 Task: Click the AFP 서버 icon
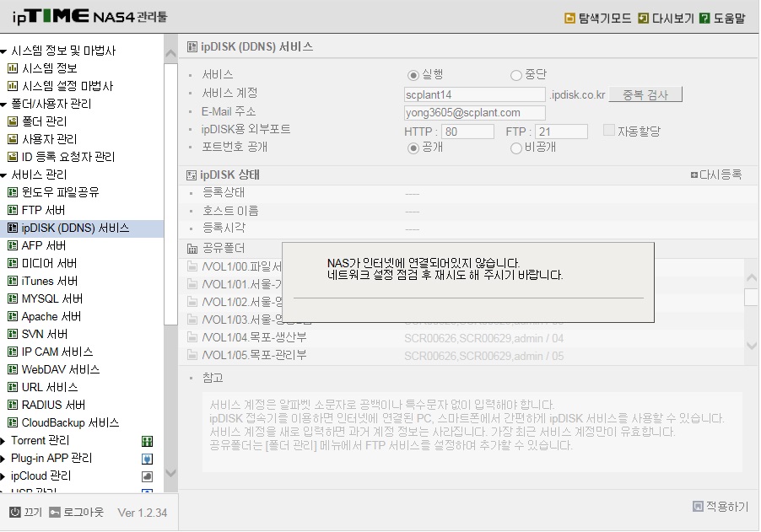(x=13, y=246)
